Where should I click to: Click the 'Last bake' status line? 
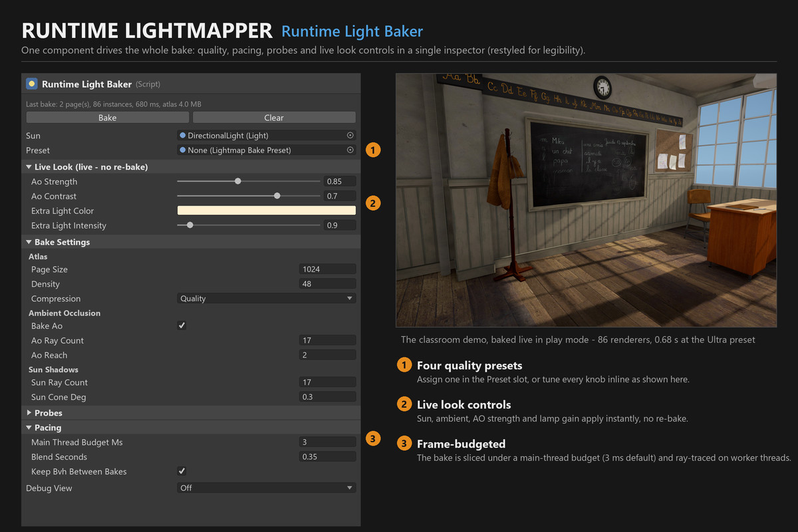tap(114, 104)
